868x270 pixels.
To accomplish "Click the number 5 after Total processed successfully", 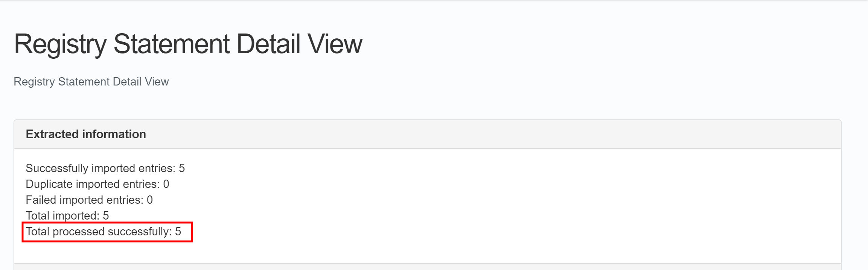I will (178, 232).
